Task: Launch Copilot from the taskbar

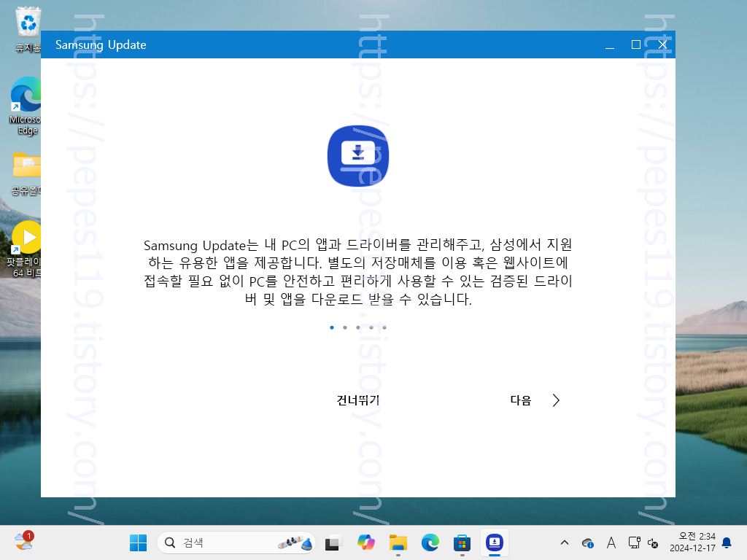Action: tap(366, 542)
